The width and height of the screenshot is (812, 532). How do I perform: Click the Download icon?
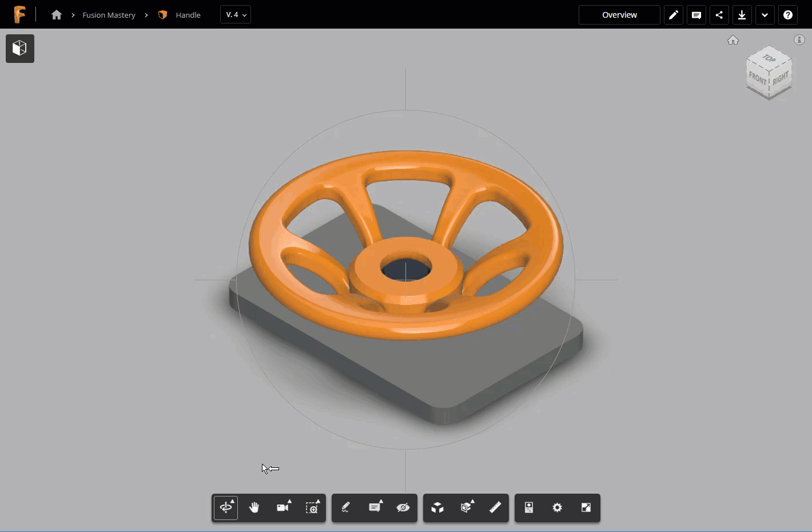tap(742, 15)
